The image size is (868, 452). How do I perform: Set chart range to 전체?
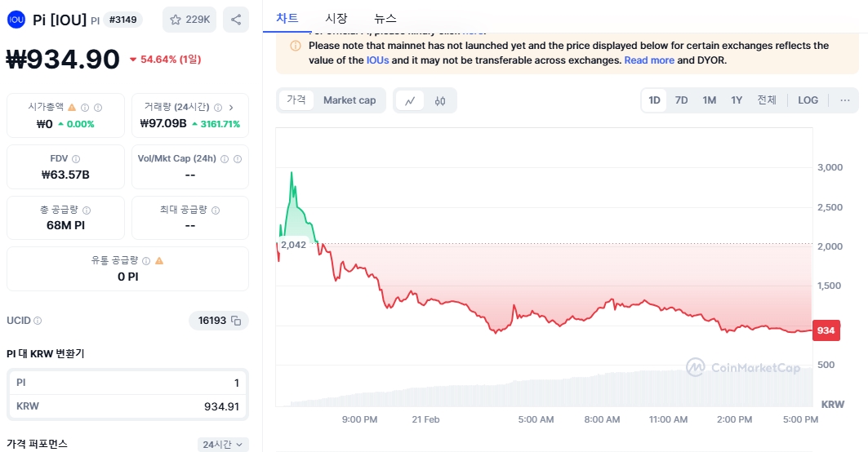767,100
